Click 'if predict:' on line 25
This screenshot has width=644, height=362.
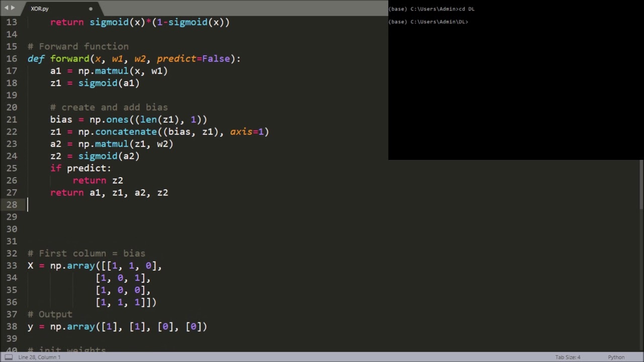tap(80, 168)
